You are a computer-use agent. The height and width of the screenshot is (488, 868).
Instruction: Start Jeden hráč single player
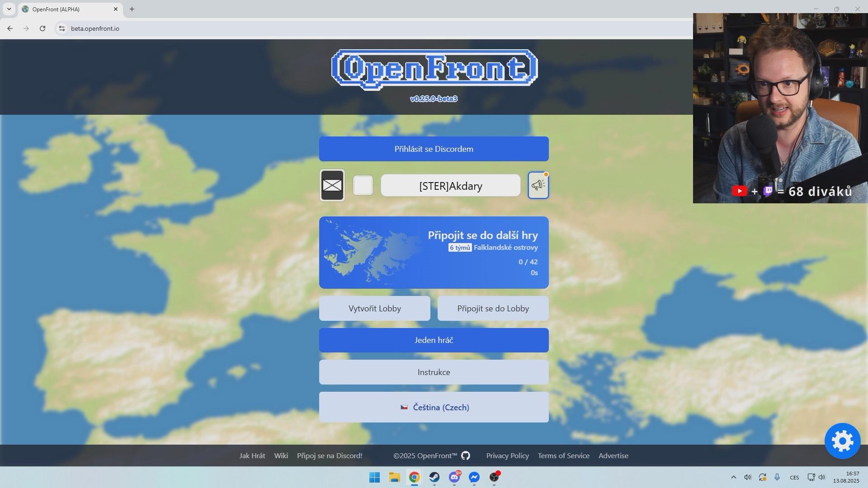click(434, 340)
